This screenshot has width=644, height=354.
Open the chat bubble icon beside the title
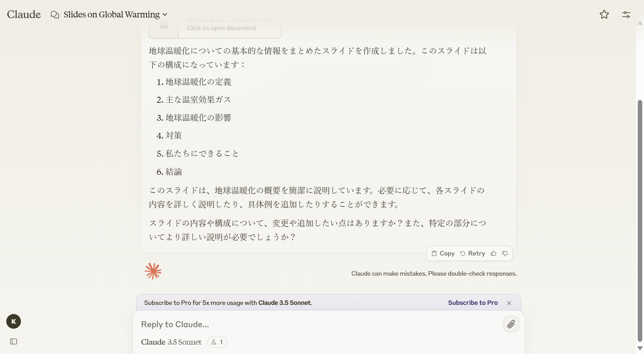coord(55,15)
